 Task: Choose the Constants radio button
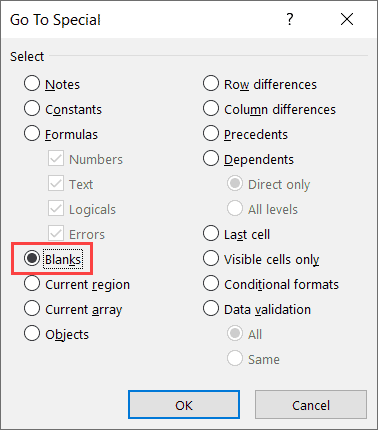tap(32, 108)
